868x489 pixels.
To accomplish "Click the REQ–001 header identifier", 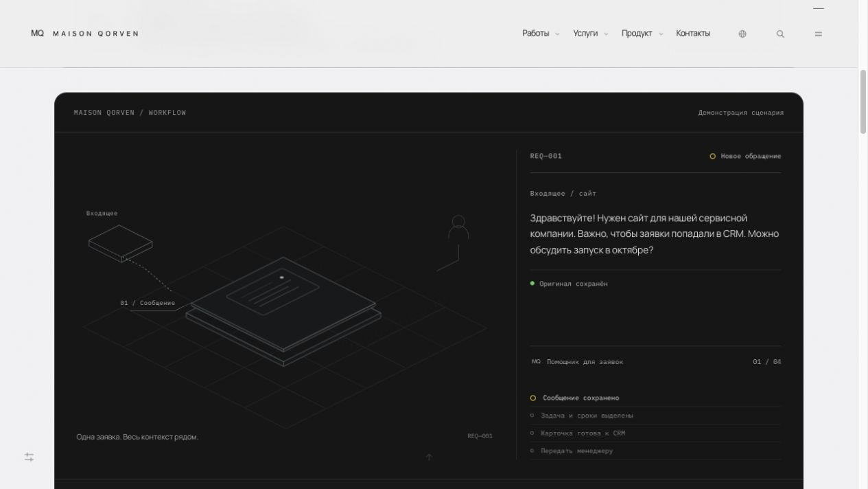I will point(546,156).
